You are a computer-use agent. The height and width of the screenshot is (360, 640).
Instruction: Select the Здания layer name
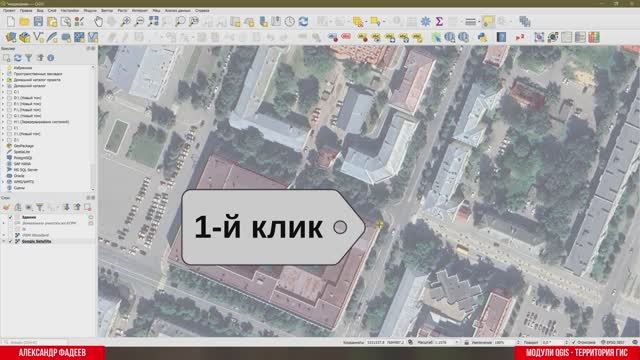[x=29, y=217]
